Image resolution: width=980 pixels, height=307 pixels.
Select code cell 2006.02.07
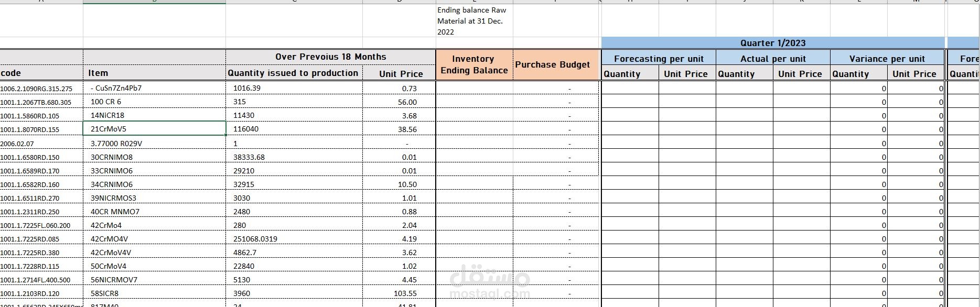pos(41,143)
